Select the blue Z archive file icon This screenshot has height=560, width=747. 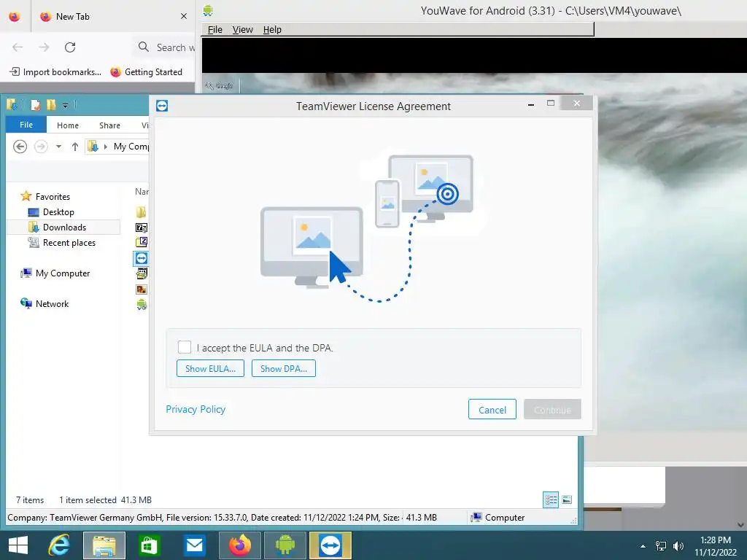142,242
